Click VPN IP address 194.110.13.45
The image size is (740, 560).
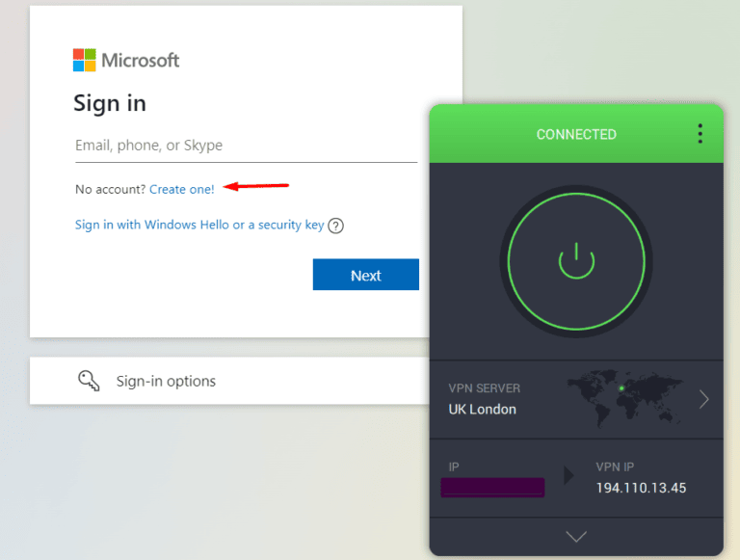(641, 488)
